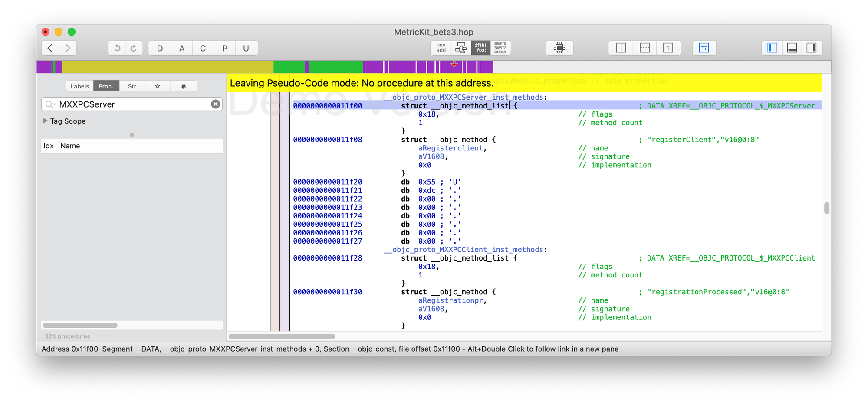Switch to the Str tab
The width and height of the screenshot is (868, 404).
[x=132, y=86]
